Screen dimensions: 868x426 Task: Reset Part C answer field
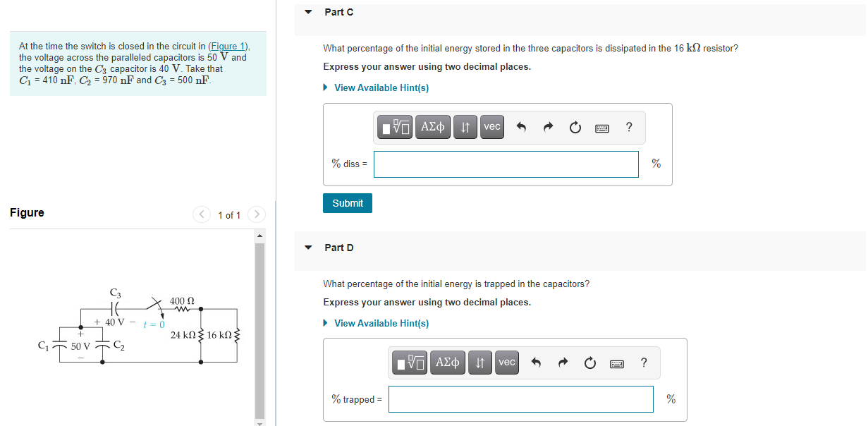(575, 128)
